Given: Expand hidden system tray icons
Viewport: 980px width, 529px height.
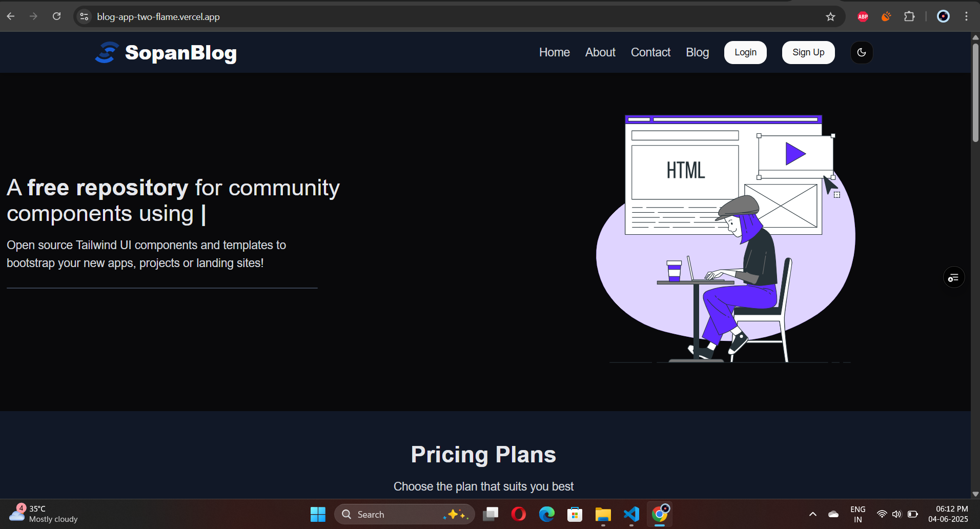Looking at the screenshot, I should click(x=812, y=514).
